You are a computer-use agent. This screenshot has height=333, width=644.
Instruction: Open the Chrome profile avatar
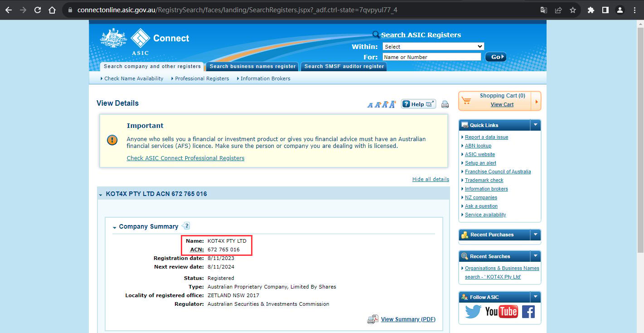tap(620, 10)
